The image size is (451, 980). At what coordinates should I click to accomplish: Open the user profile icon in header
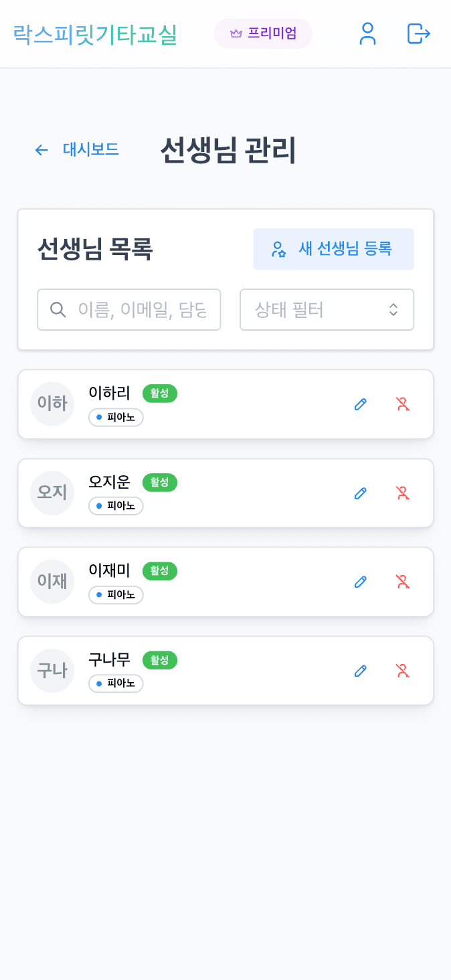367,34
